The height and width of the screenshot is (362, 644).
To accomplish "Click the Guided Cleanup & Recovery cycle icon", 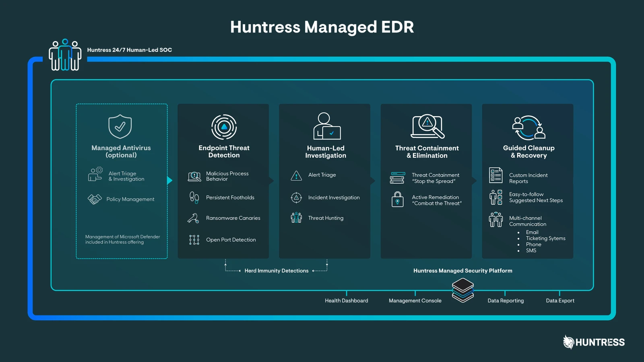I will [529, 128].
